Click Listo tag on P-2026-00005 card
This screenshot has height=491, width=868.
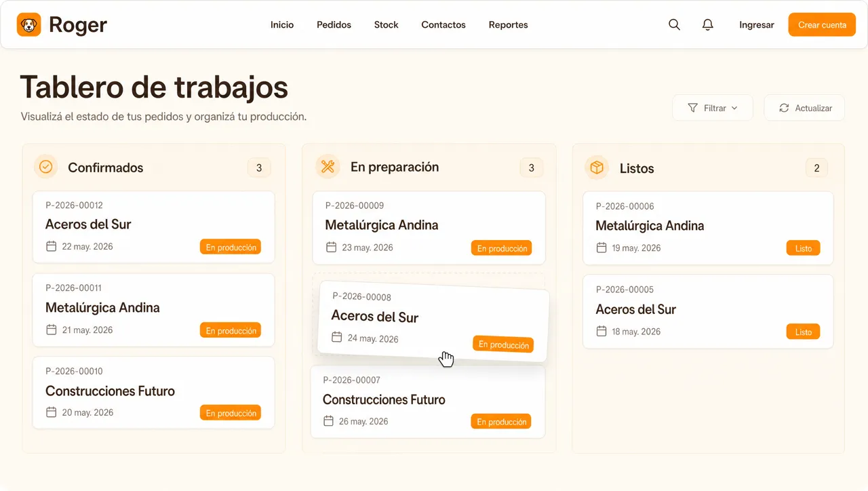point(804,332)
